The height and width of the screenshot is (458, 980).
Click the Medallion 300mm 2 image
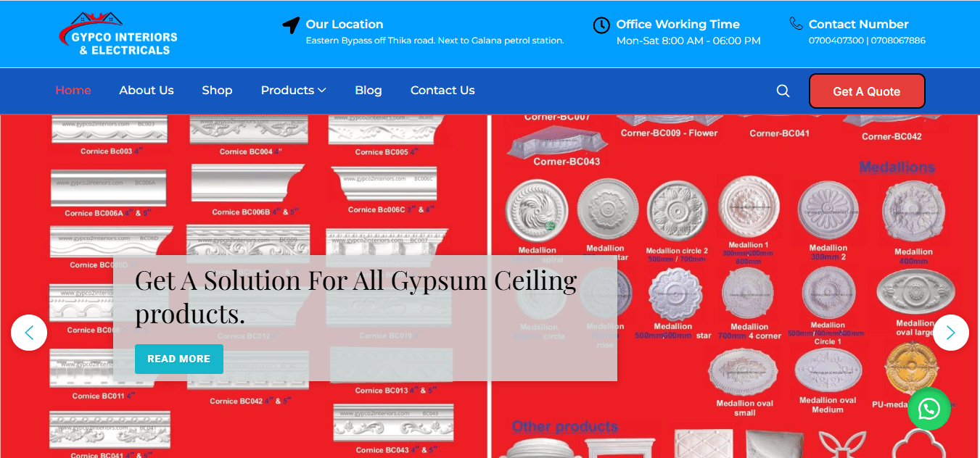828,209
